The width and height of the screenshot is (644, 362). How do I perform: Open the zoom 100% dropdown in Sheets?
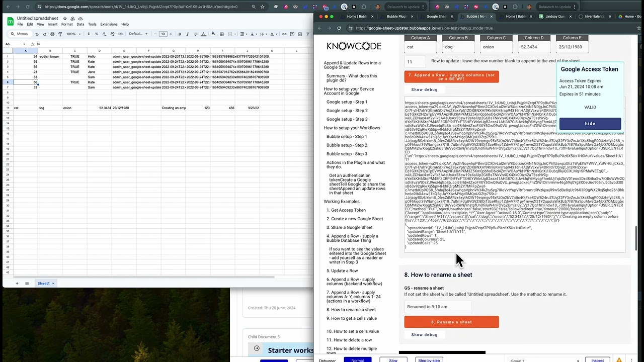pyautogui.click(x=73, y=34)
